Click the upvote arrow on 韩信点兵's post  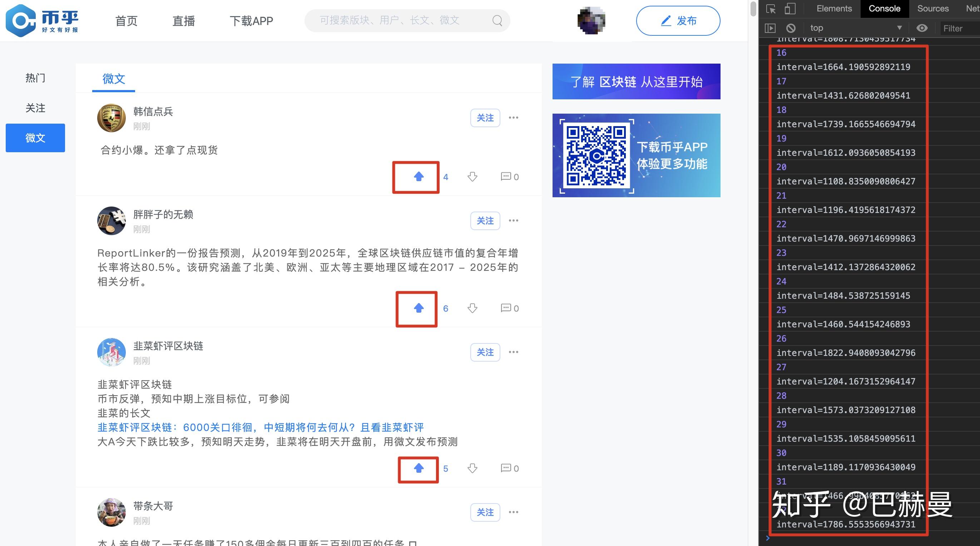[419, 177]
